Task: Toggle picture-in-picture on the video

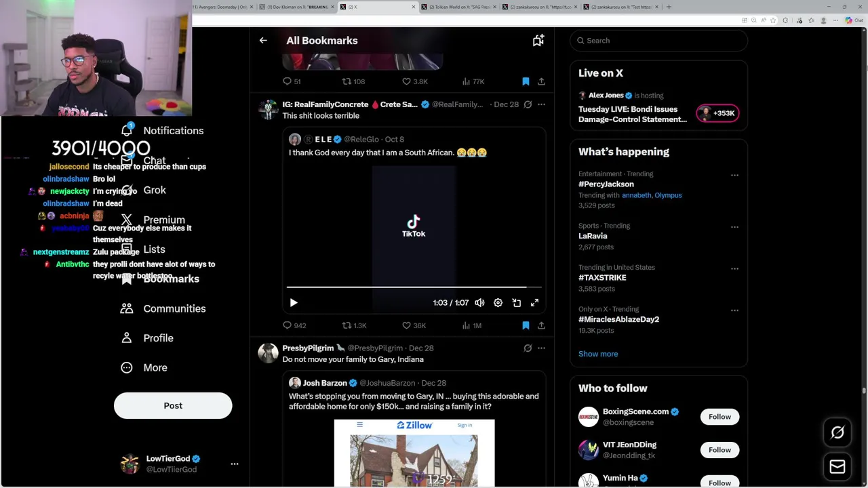Action: (x=517, y=303)
